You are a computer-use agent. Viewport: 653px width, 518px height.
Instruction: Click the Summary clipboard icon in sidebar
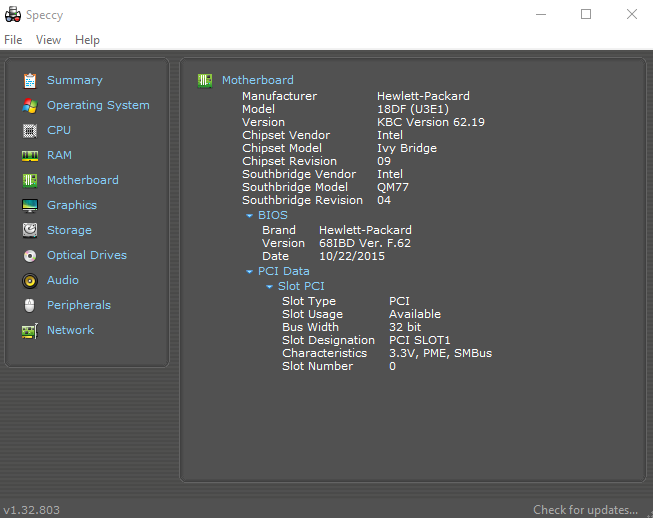29,80
